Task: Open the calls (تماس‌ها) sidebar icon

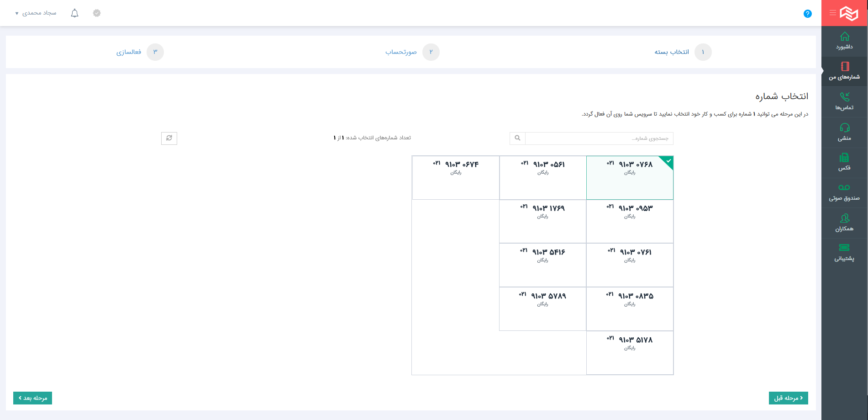Action: 844,97
